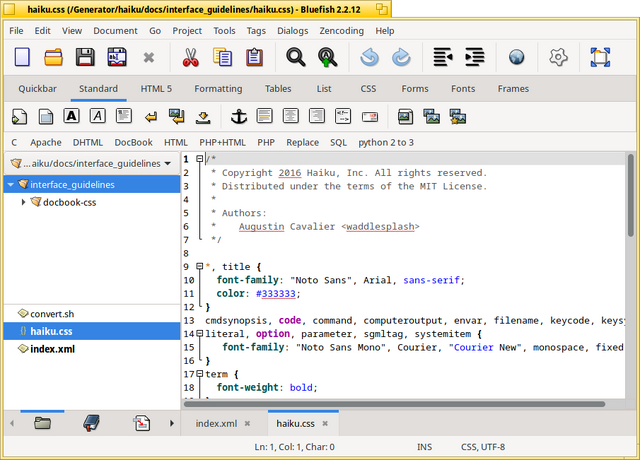Close the haiku.css document tab
The height and width of the screenshot is (460, 640).
tap(325, 424)
